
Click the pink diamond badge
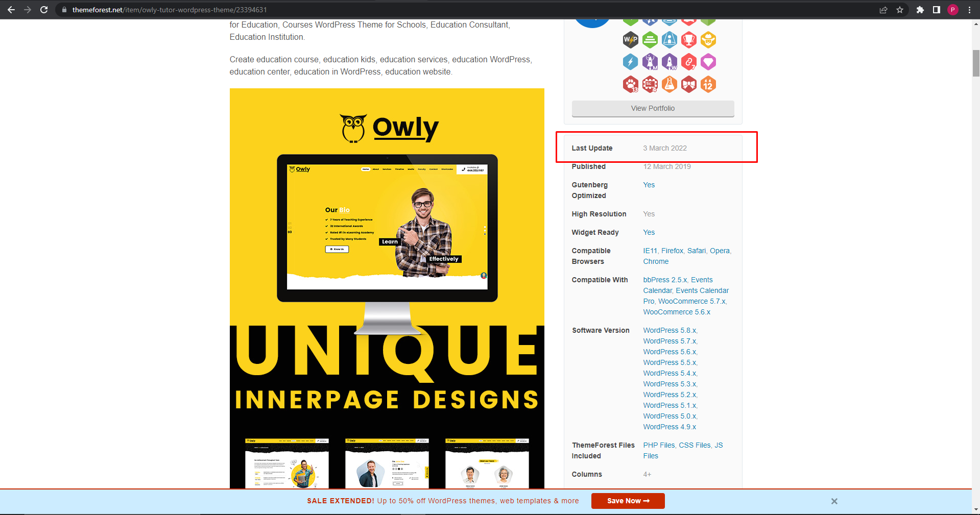708,62
